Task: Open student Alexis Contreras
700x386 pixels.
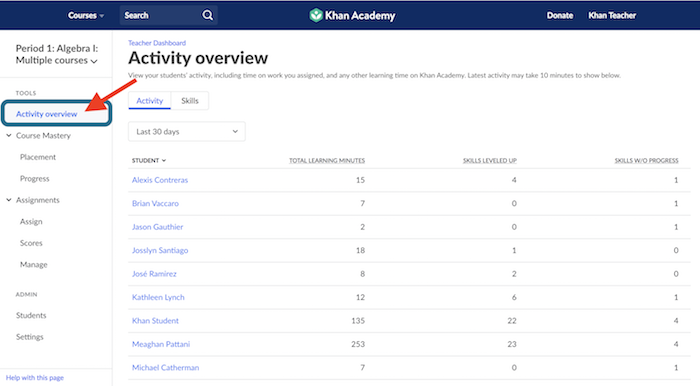Action: [x=160, y=180]
